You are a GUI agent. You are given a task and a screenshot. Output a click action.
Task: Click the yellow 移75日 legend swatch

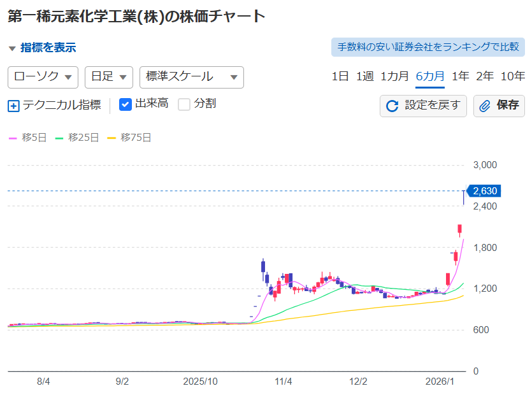tap(112, 138)
